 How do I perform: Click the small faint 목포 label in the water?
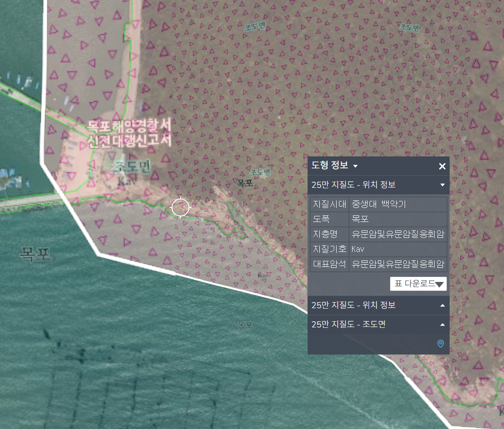pyautogui.click(x=245, y=325)
